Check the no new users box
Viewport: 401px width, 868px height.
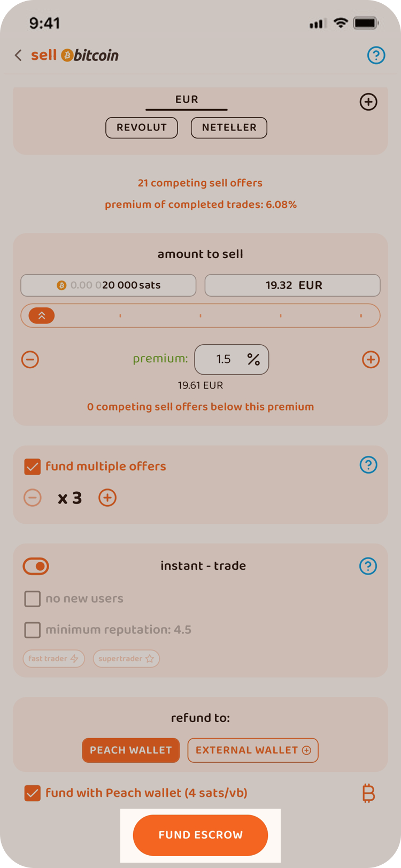pos(33,599)
